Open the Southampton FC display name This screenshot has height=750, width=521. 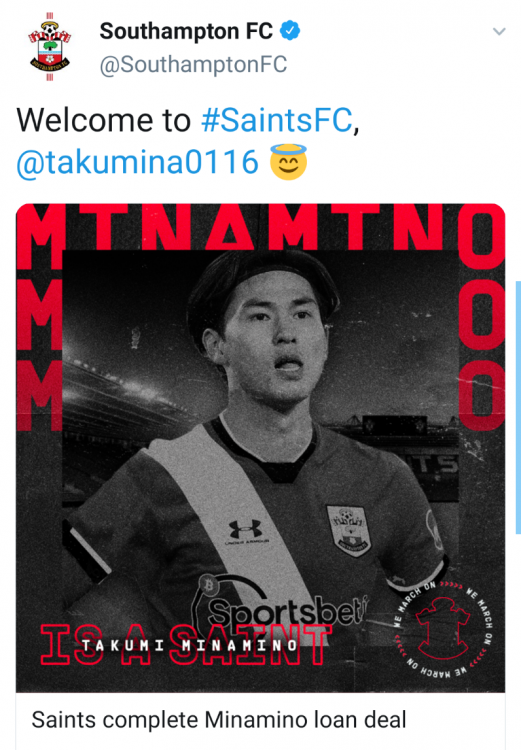[x=186, y=32]
